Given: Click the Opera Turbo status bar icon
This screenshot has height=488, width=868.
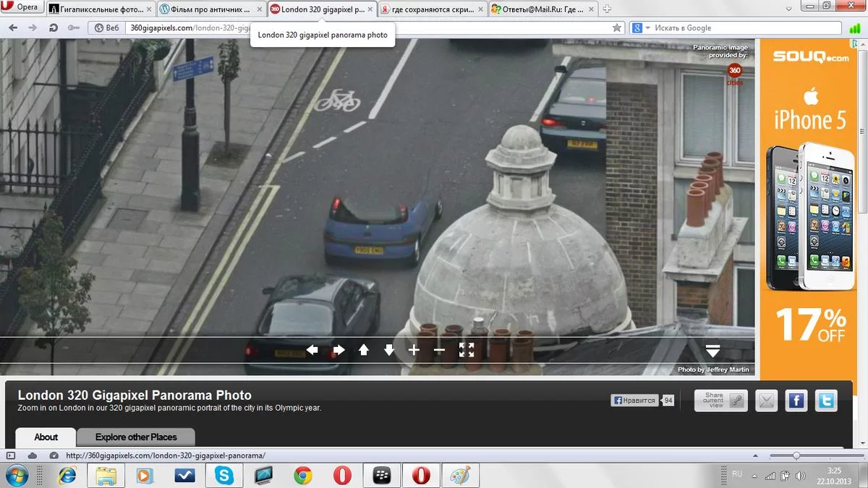Looking at the screenshot, I should tap(54, 455).
